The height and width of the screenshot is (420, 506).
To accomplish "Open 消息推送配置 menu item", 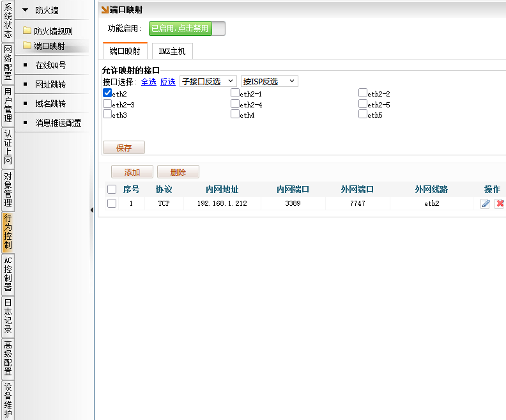I will click(x=58, y=123).
